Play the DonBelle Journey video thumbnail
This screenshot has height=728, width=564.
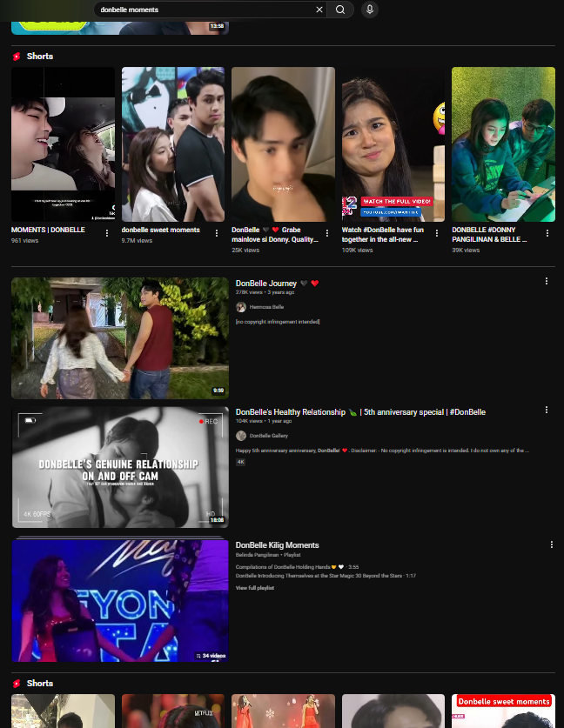click(x=120, y=338)
